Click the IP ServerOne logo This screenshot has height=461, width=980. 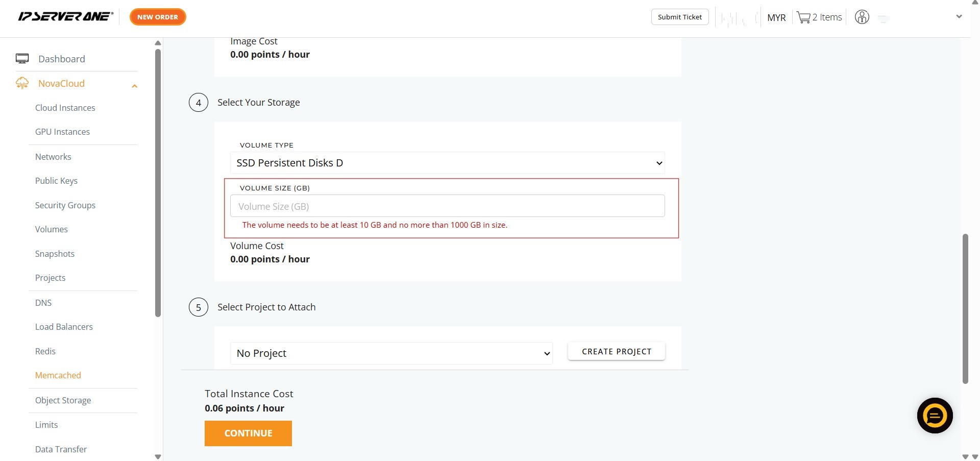pos(65,17)
